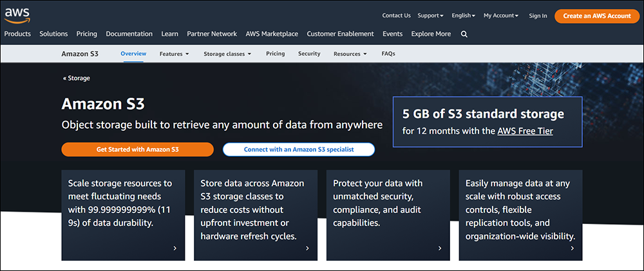644x271 pixels.
Task: Switch to the Security tab
Action: point(309,53)
